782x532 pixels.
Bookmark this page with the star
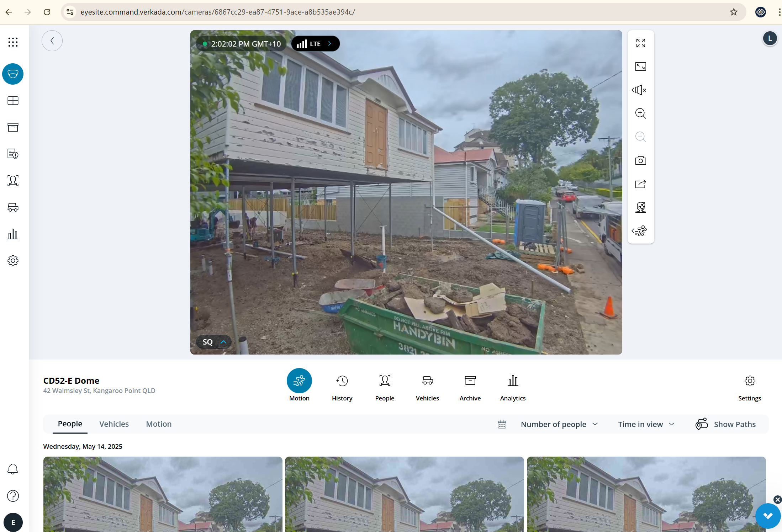point(734,12)
